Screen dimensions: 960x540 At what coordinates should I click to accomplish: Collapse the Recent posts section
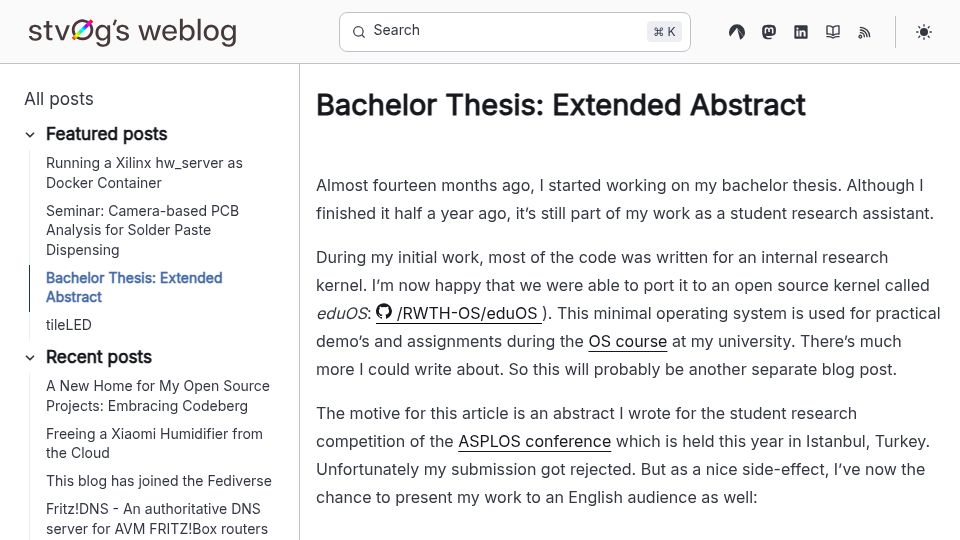coord(30,358)
